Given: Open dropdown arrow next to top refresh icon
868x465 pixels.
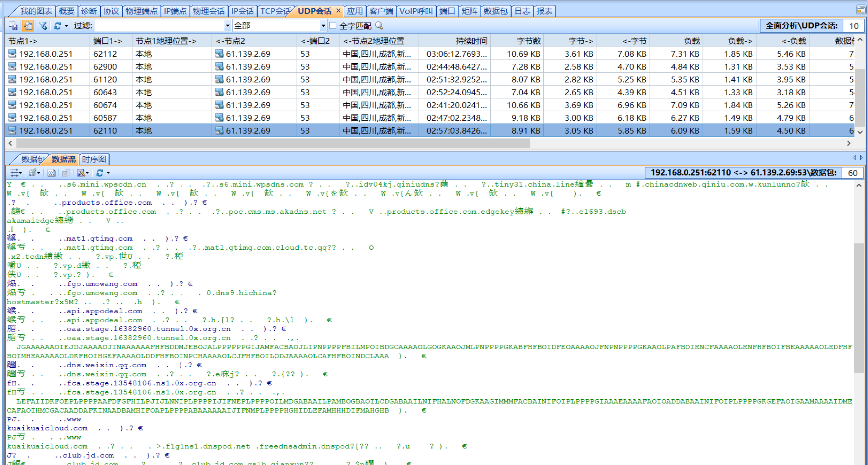Looking at the screenshot, I should pos(66,26).
